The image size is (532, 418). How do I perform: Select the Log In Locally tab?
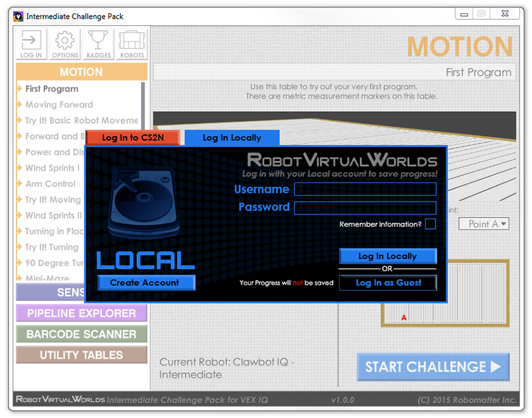click(x=232, y=138)
